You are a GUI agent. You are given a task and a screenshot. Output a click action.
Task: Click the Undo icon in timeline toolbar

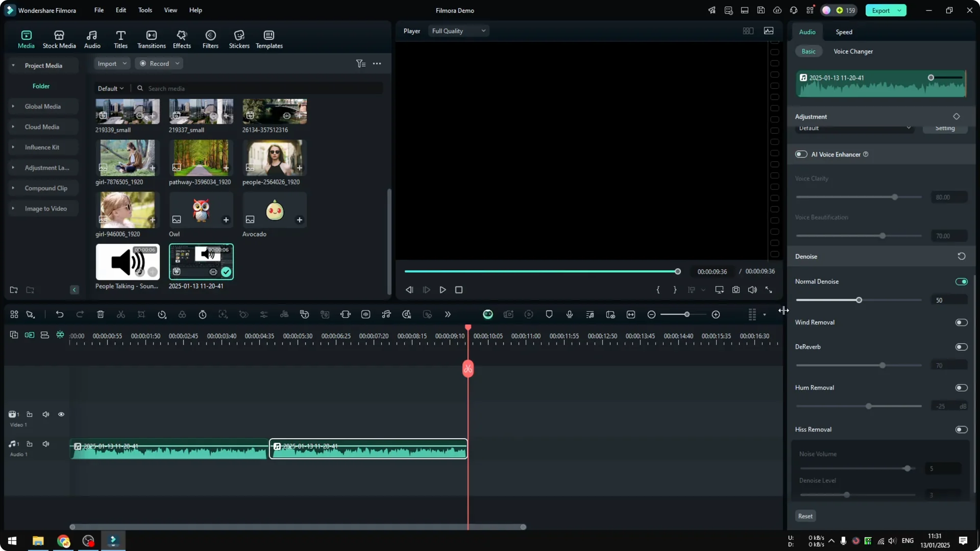[x=60, y=315]
